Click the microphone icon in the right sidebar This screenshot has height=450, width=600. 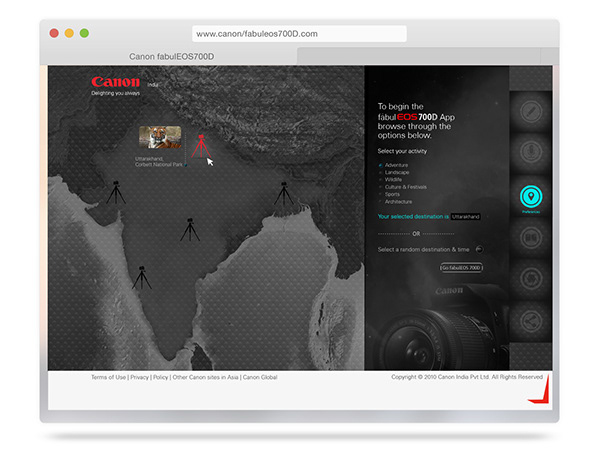point(531,152)
